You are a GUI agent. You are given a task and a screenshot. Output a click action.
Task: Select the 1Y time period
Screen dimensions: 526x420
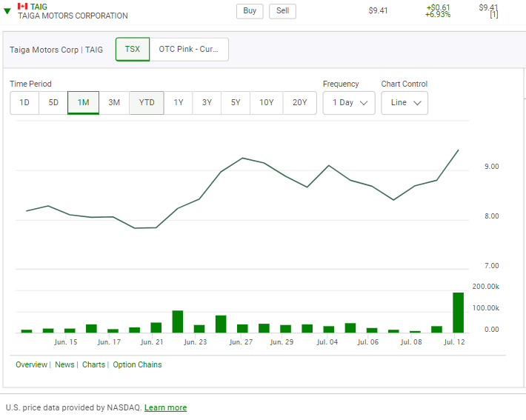click(x=179, y=103)
